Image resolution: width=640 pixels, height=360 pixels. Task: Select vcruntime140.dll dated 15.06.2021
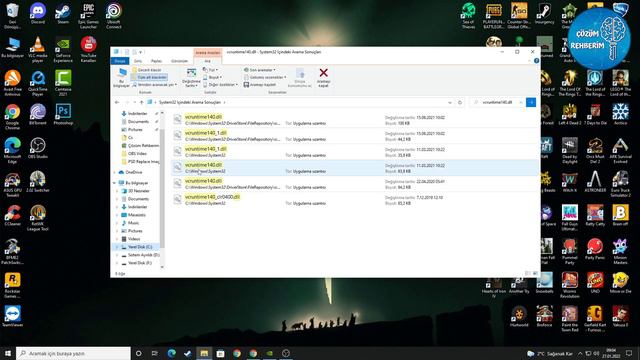pyautogui.click(x=354, y=120)
